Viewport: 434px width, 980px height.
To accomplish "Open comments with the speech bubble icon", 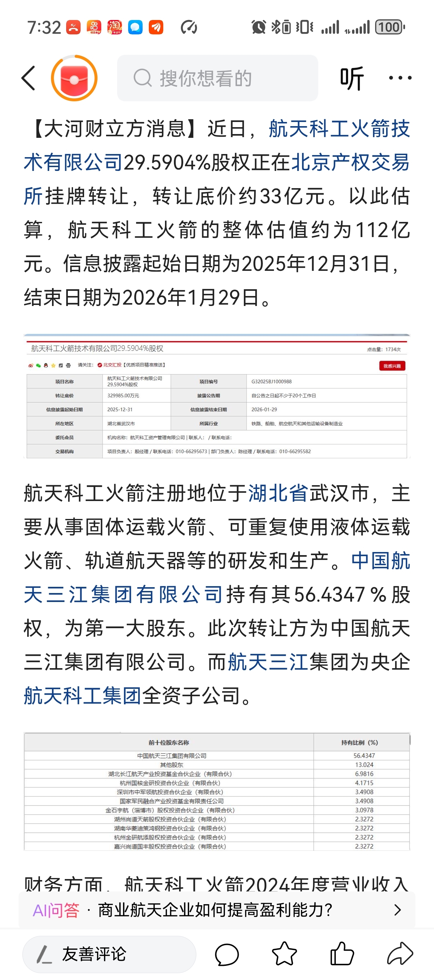I will coord(227,955).
